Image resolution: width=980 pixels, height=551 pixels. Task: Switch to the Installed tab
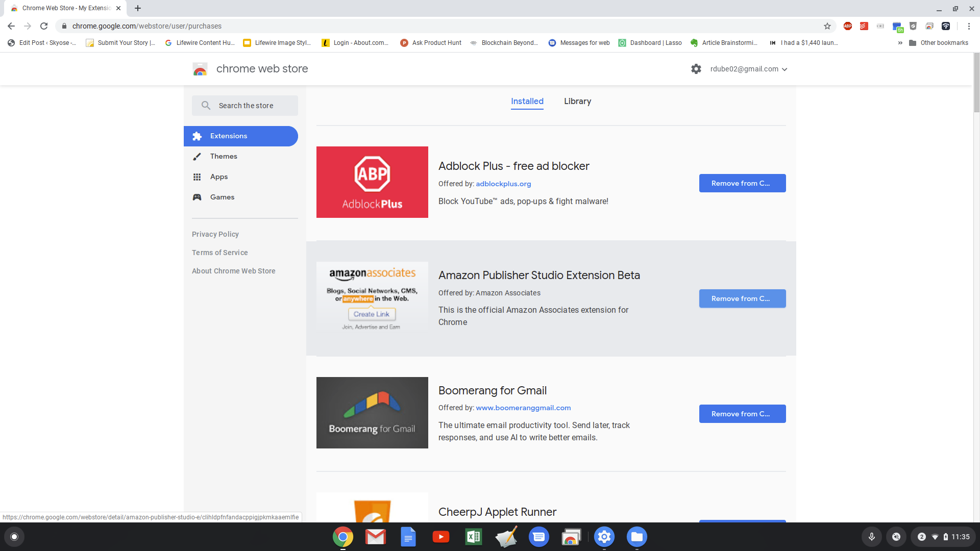527,102
